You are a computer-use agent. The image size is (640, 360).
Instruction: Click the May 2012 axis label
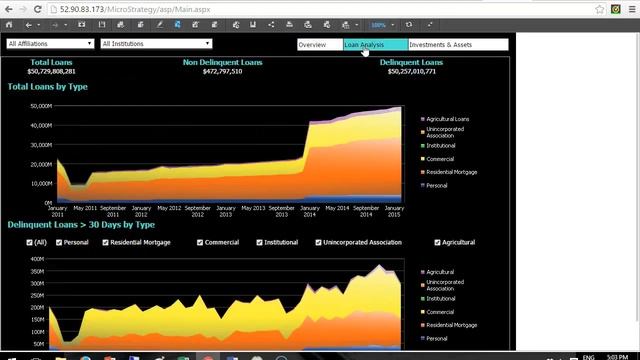click(x=169, y=208)
